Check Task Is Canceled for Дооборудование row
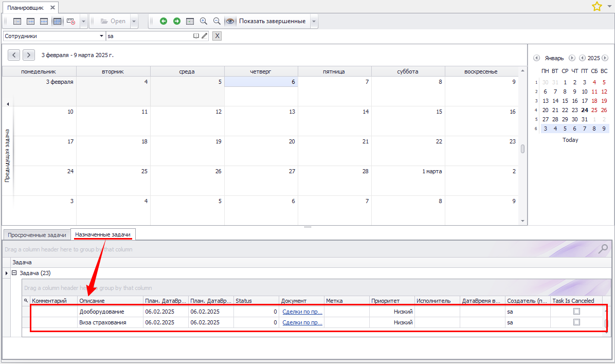615x364 pixels. (x=576, y=311)
